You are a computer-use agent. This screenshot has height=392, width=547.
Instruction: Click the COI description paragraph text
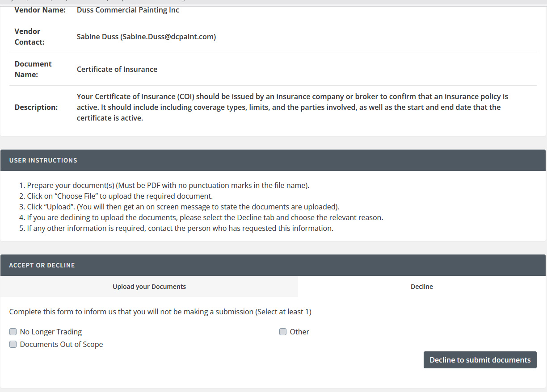(292, 107)
